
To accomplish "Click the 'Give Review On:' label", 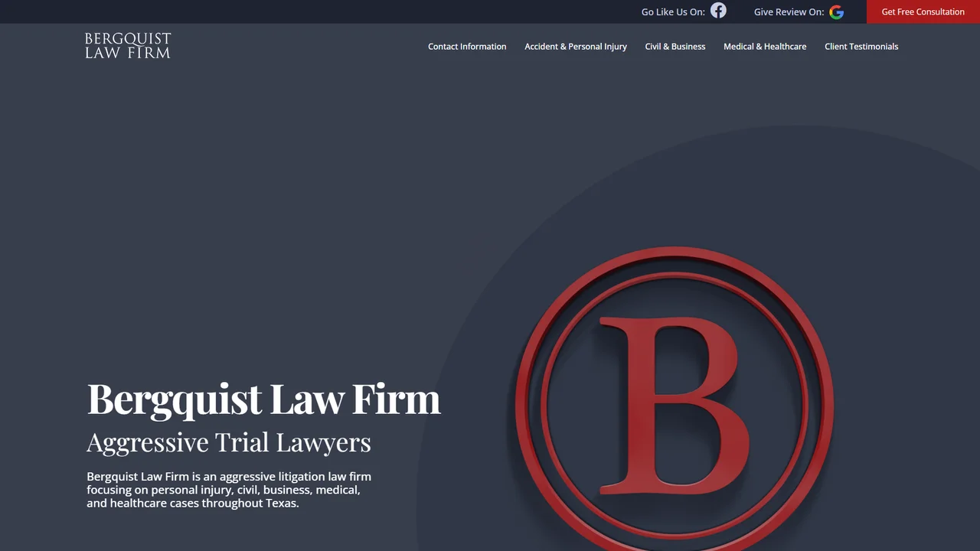I will (x=789, y=11).
